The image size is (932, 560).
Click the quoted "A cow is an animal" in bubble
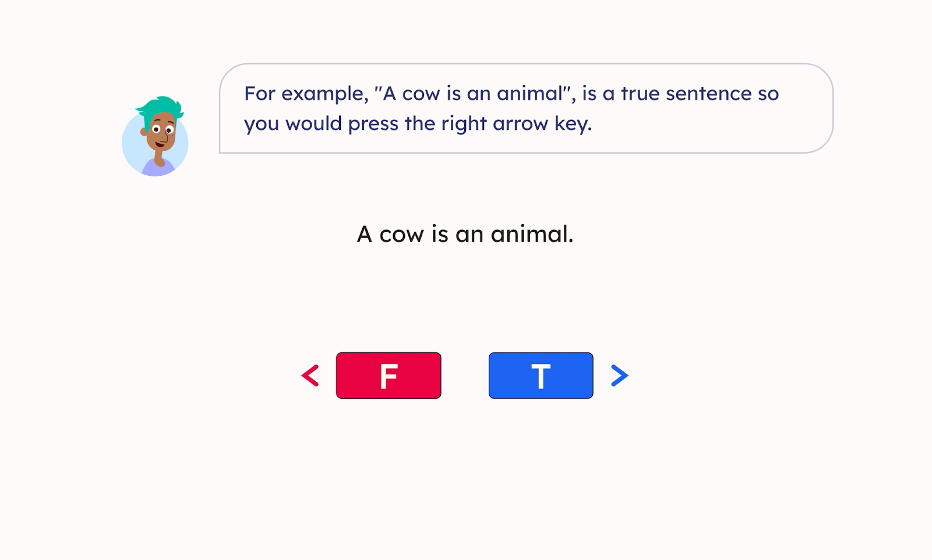coord(474,94)
